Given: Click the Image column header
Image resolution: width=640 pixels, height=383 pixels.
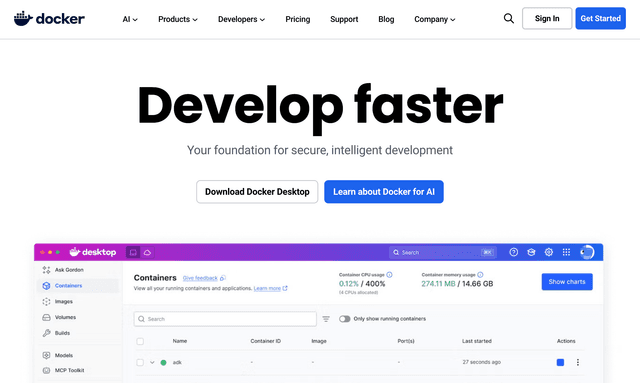Looking at the screenshot, I should point(319,341).
